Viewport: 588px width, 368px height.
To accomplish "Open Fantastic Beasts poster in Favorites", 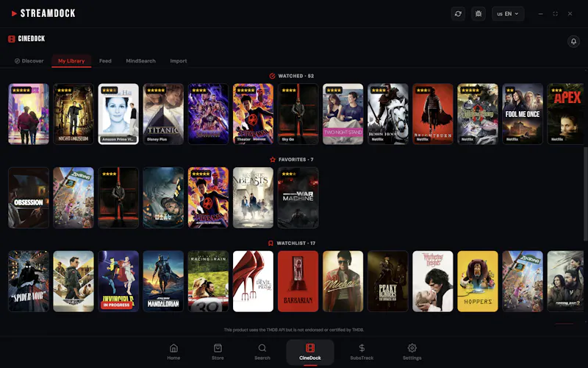I will (x=253, y=197).
